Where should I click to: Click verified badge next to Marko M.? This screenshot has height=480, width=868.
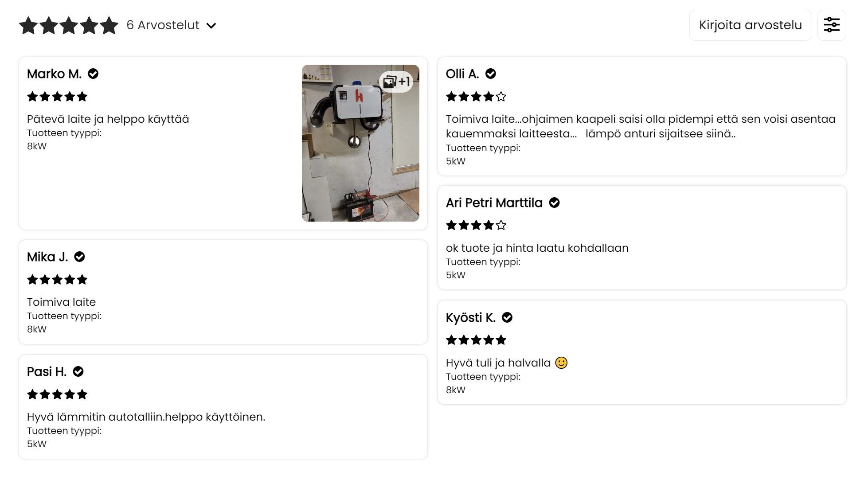(x=93, y=74)
